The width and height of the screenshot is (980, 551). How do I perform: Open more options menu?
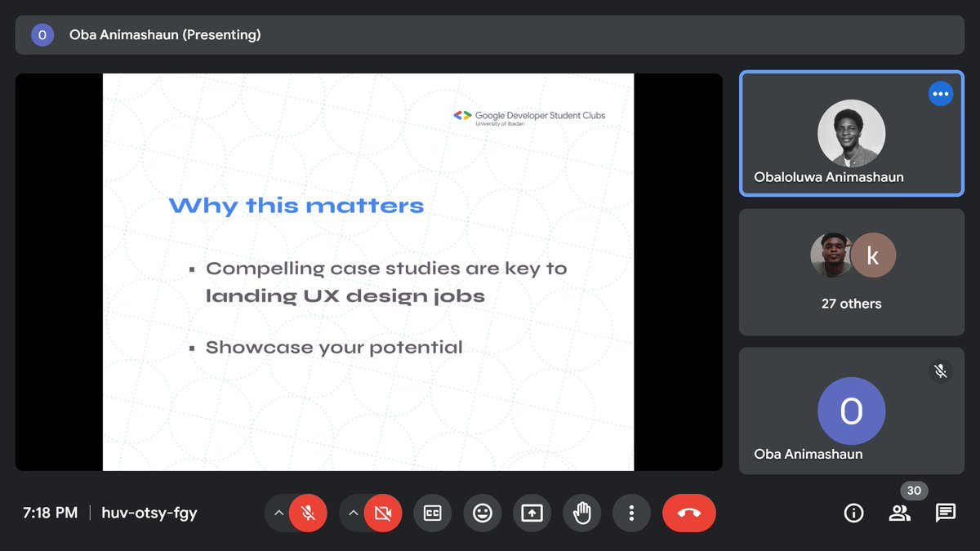631,513
